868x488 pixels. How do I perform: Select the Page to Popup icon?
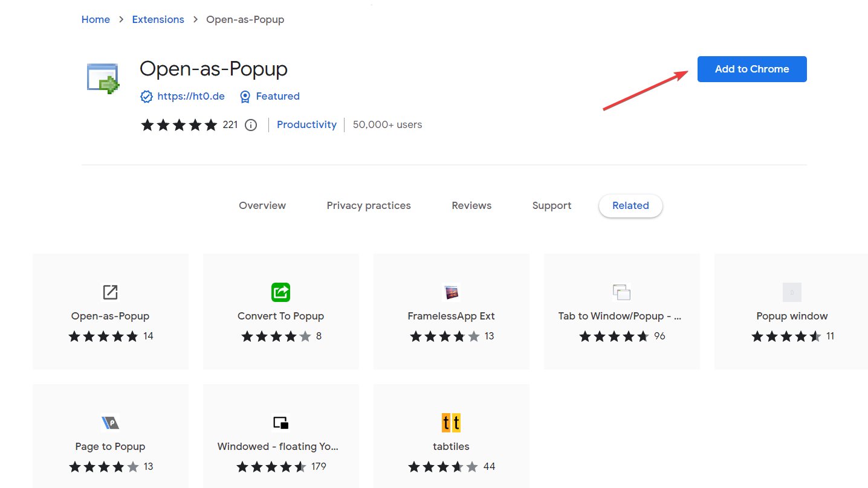[110, 422]
